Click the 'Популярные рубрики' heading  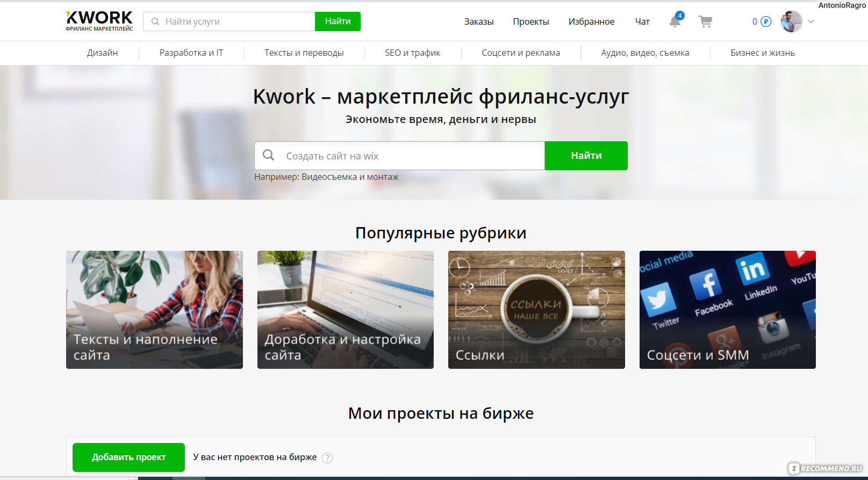coord(441,233)
